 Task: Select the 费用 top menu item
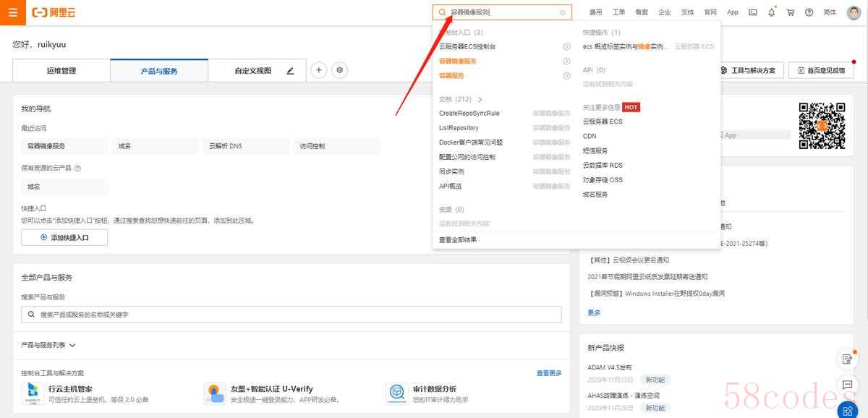click(x=595, y=12)
